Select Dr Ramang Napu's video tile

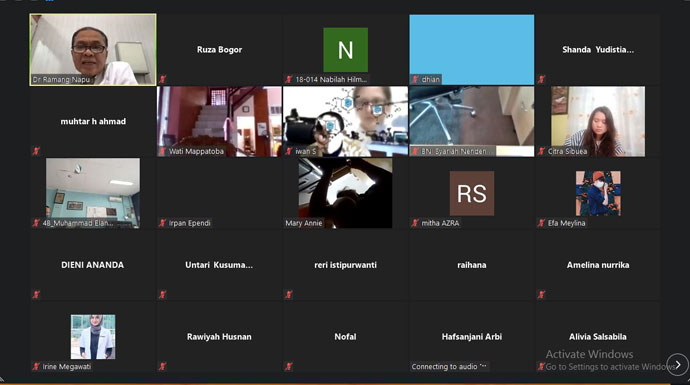93,50
